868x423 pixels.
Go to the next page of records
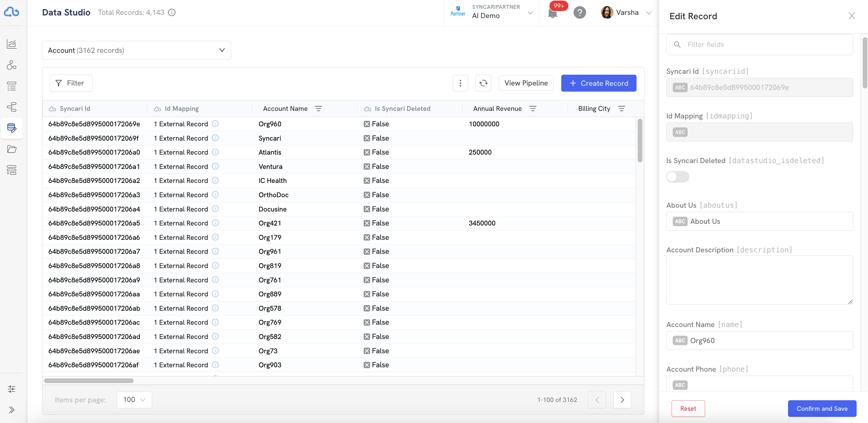pos(622,400)
